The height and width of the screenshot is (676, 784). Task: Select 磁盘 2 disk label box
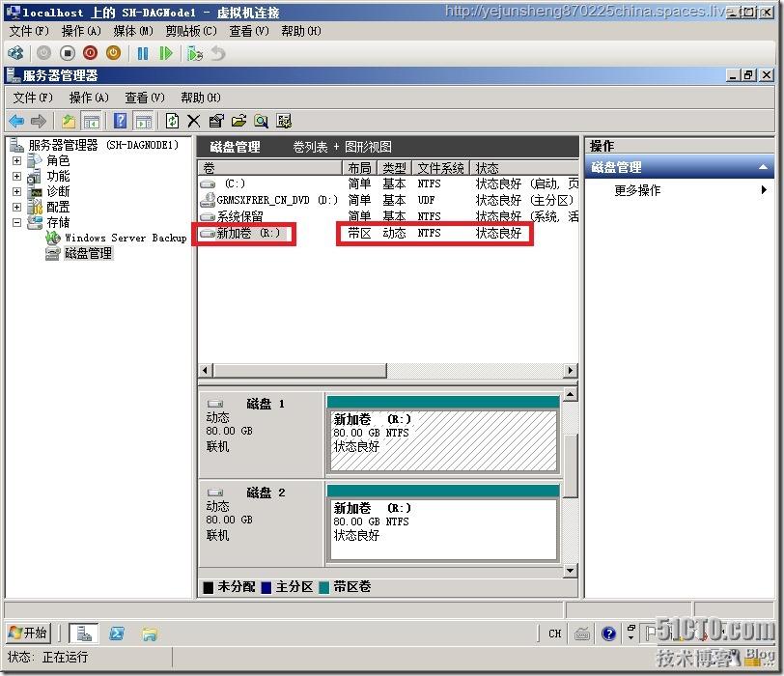tap(261, 523)
